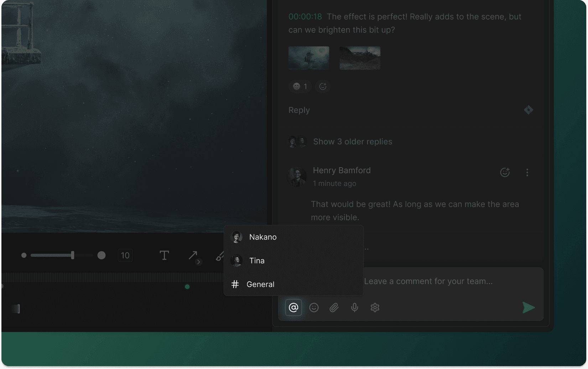This screenshot has height=369, width=588.
Task: Open more options for Henry's reply
Action: tap(527, 173)
